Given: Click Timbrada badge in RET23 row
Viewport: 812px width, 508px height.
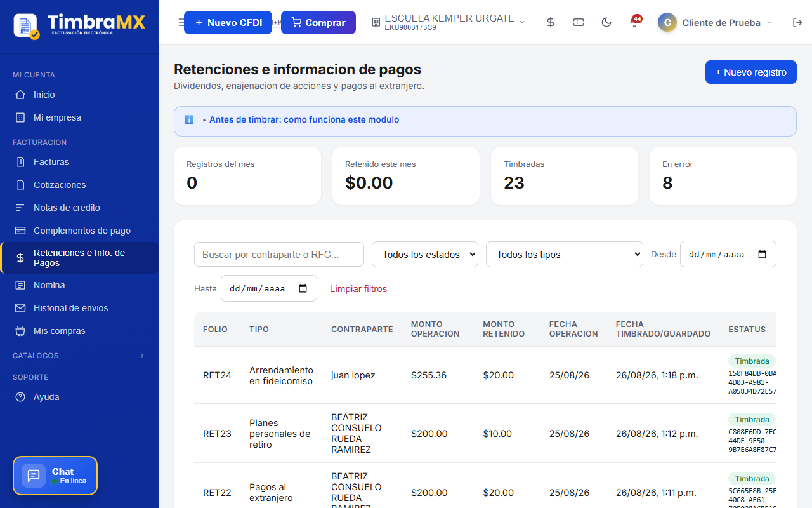Looking at the screenshot, I should pos(752,420).
